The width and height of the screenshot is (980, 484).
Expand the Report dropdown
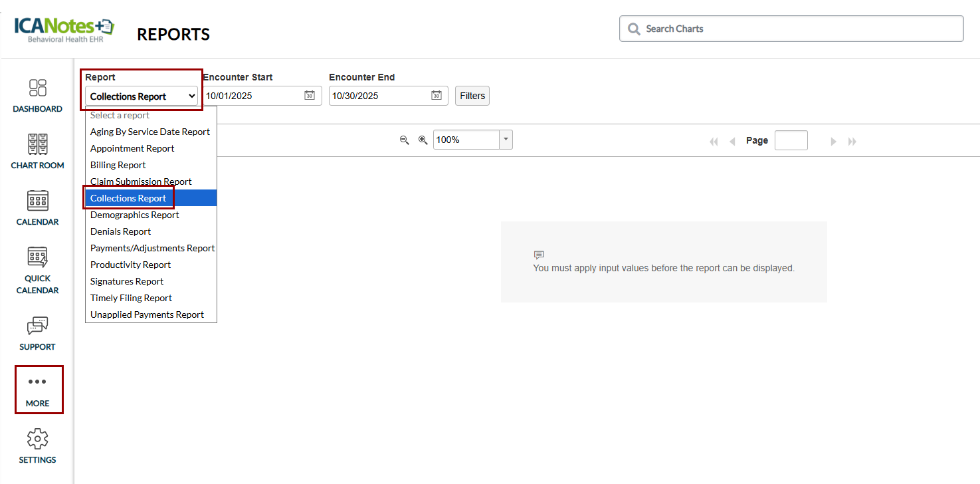click(141, 96)
